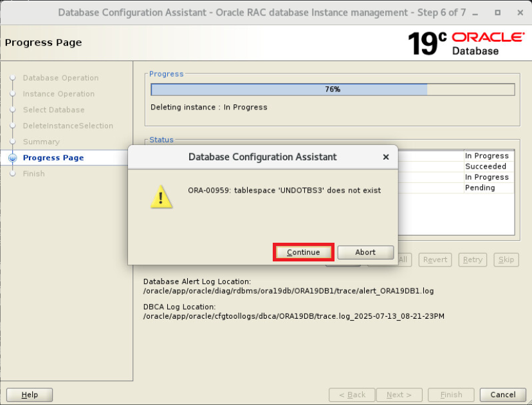
Task: Click the Database Alert Log path
Action: (288, 291)
